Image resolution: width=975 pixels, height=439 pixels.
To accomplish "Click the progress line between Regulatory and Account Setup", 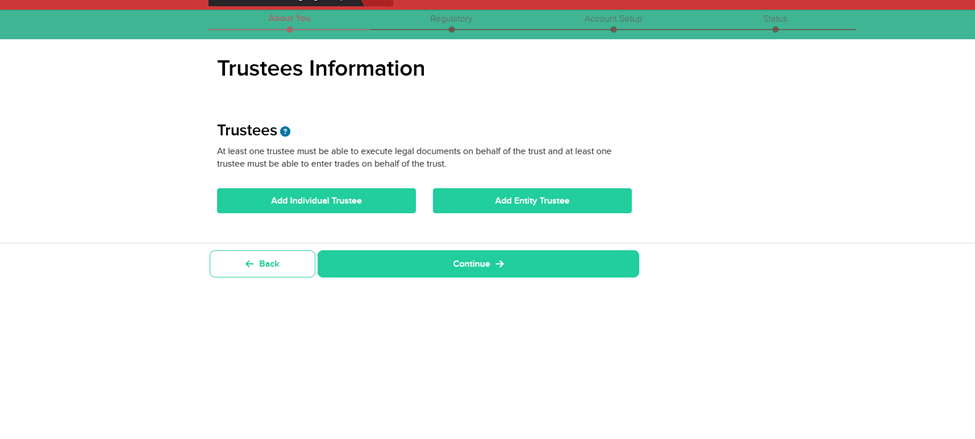I will pos(532,29).
